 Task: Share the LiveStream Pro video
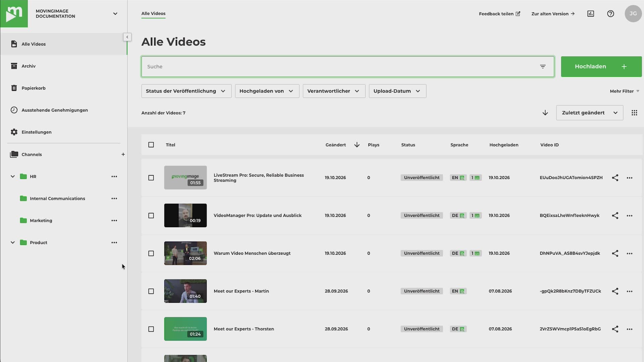(x=615, y=178)
